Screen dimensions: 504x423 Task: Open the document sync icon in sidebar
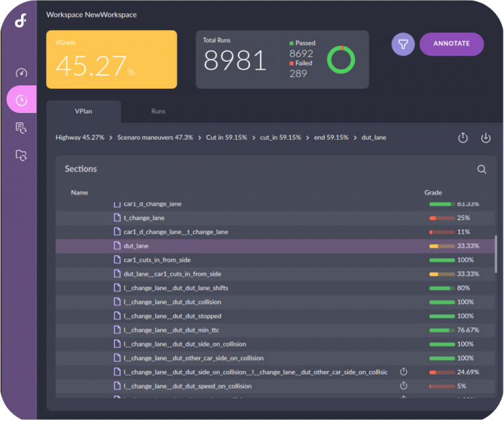pyautogui.click(x=22, y=127)
